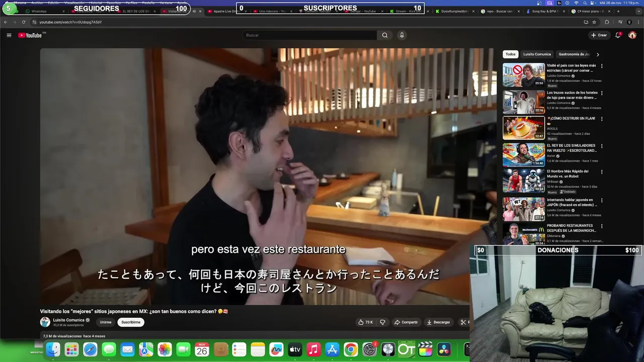The image size is (644, 362).
Task: Click the main video player to pause
Action: pyautogui.click(x=268, y=176)
